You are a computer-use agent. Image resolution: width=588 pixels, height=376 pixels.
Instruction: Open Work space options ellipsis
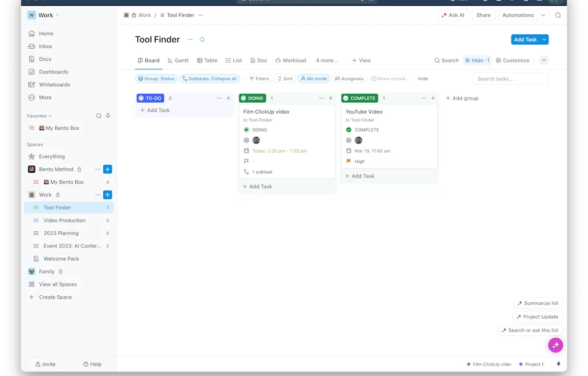coord(98,195)
